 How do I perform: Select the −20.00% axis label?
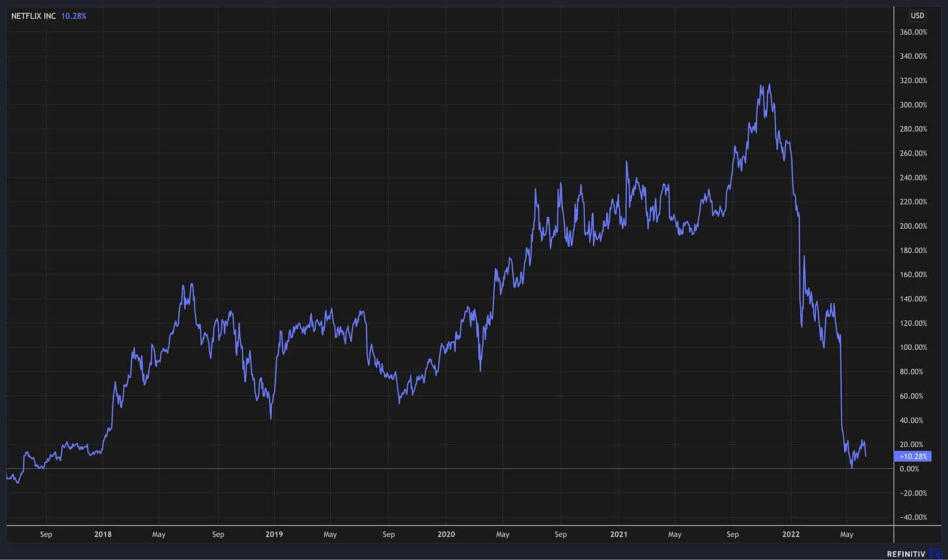(913, 493)
